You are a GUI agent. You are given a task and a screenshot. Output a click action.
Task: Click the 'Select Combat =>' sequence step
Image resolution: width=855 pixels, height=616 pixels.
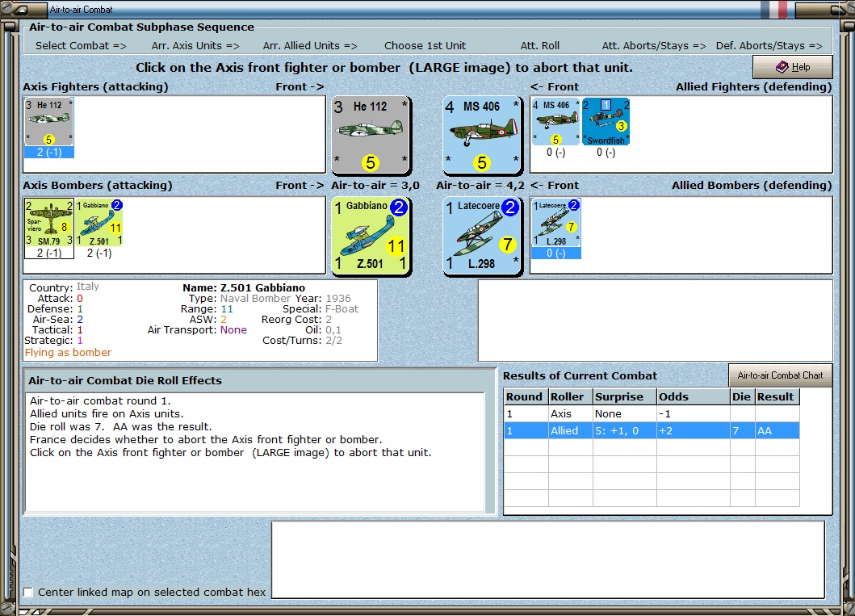pyautogui.click(x=81, y=46)
